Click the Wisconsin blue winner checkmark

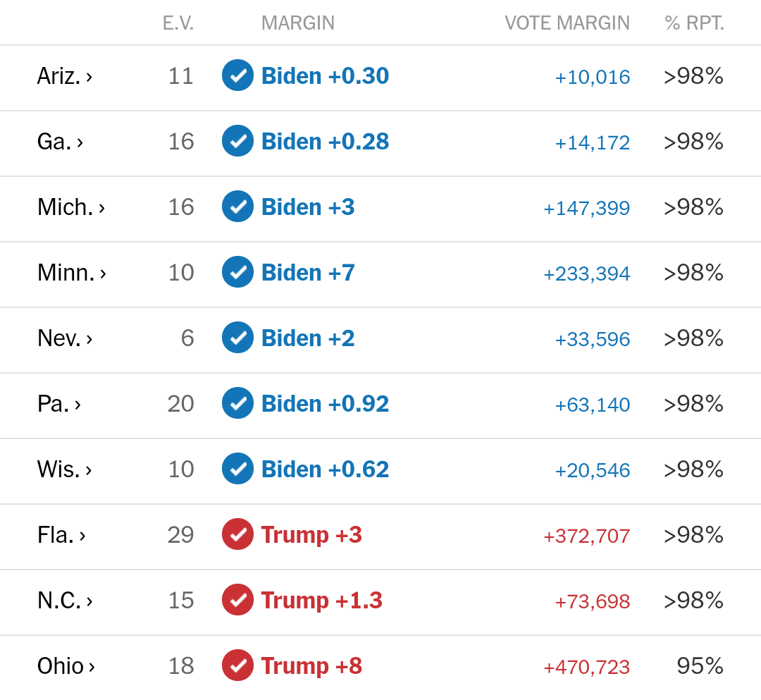pos(237,469)
